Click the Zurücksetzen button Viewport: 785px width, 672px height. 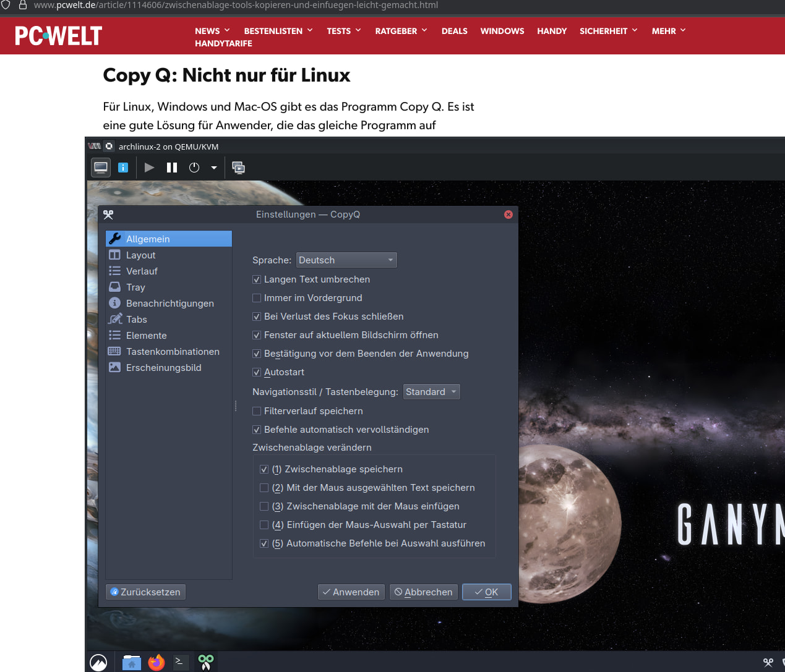pyautogui.click(x=146, y=592)
